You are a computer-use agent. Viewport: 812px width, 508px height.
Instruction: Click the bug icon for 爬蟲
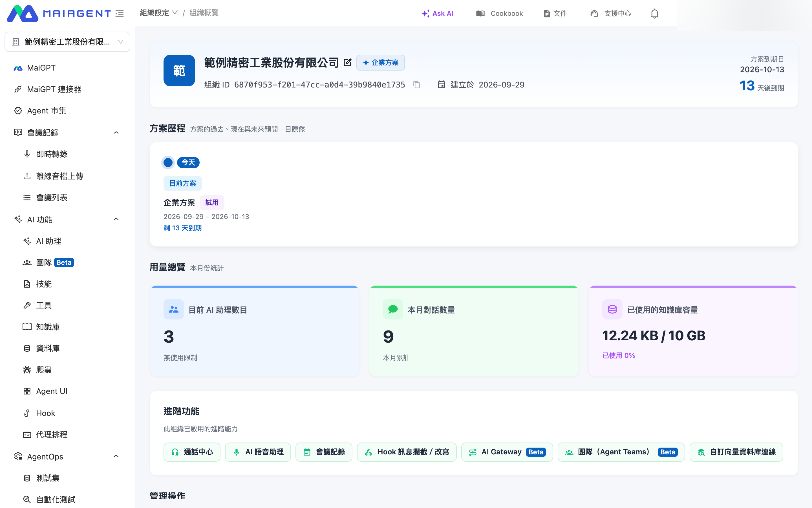(x=27, y=370)
